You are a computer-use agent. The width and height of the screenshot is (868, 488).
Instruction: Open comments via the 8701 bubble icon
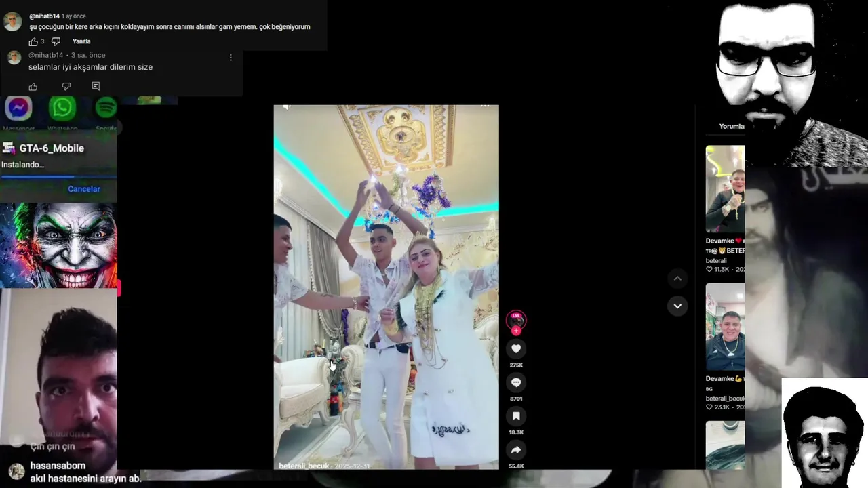(516, 382)
